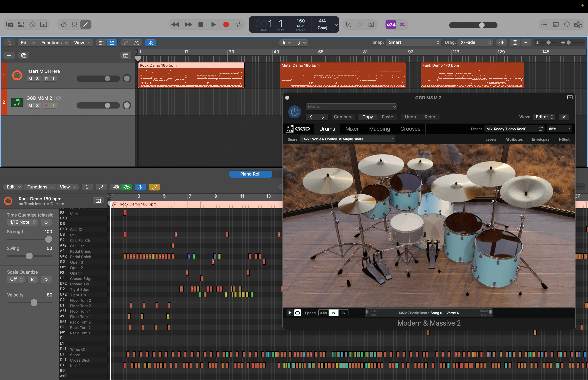Image resolution: width=588 pixels, height=380 pixels.
Task: Toggle record enable on GGD M&M 2 track
Action: [46, 106]
